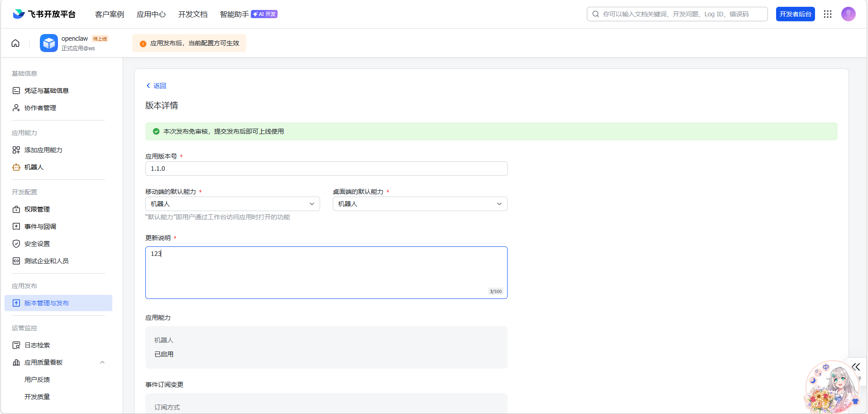Click the home icon in header
Screen dimensions: 868x414
point(15,43)
